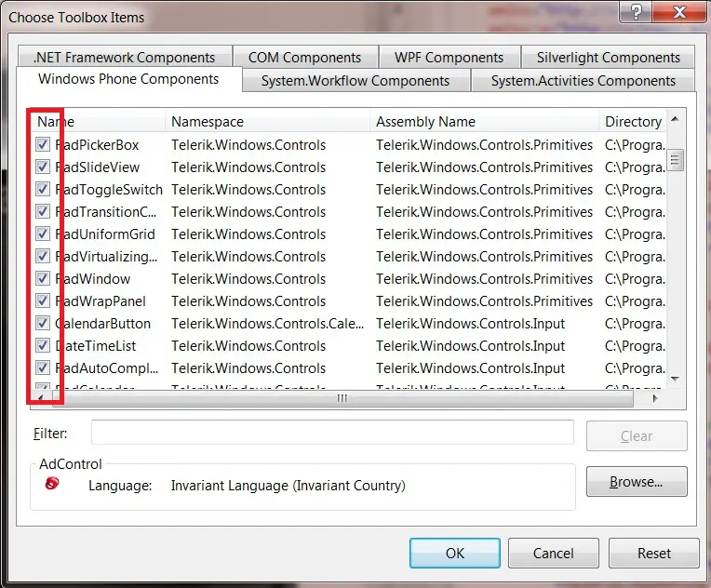
Task: Sort by the Namespace column header
Action: (267, 122)
